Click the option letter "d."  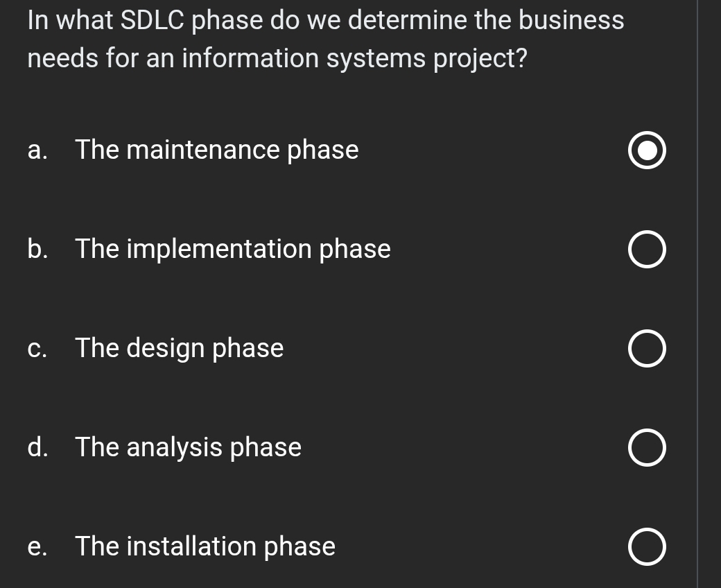pos(38,447)
